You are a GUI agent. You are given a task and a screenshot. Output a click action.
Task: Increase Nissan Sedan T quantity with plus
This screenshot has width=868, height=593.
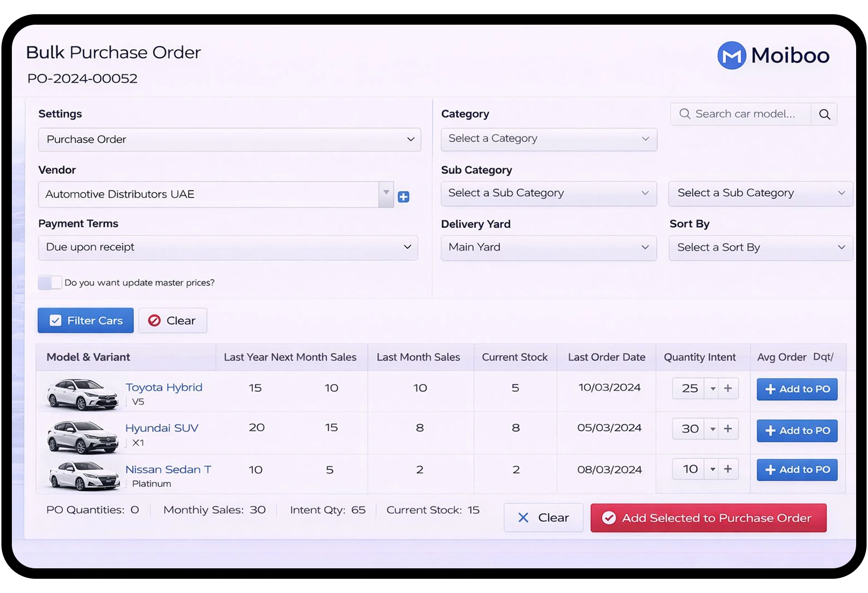pyautogui.click(x=728, y=469)
